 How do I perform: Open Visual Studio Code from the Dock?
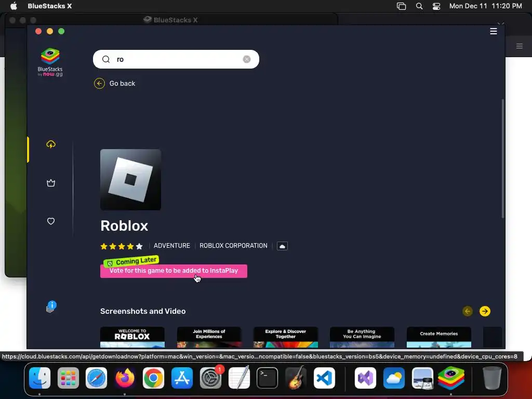pos(324,378)
